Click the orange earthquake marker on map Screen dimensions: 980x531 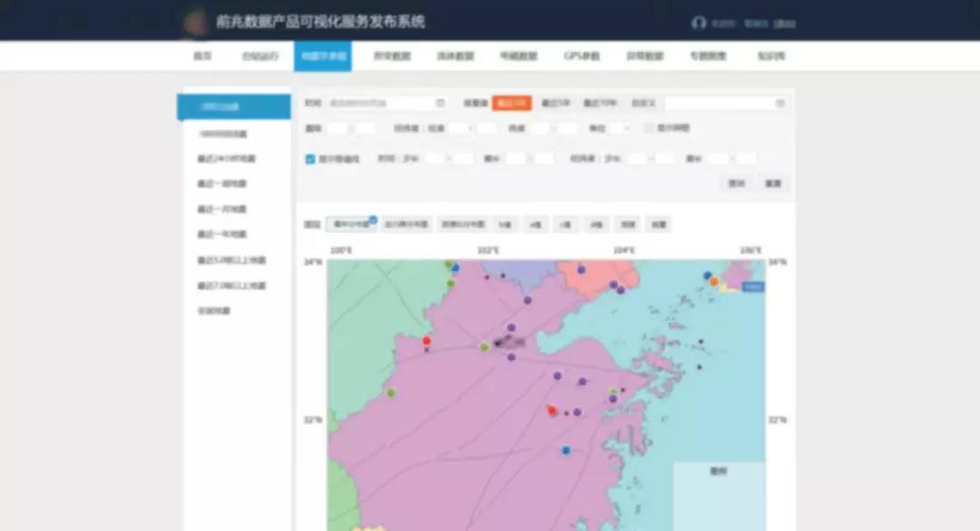(x=714, y=281)
